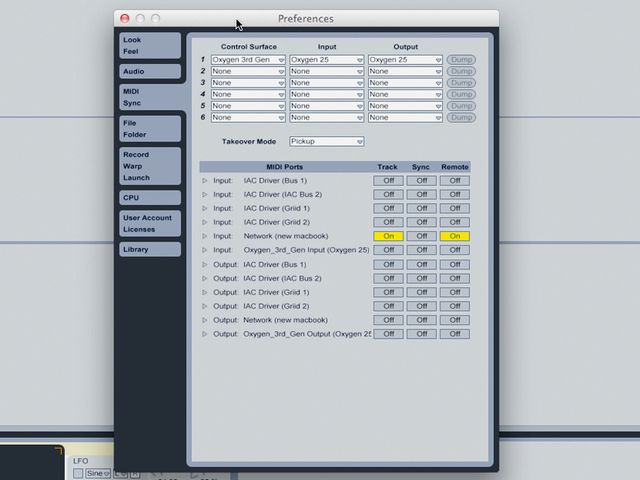Screen dimensions: 640x480
Task: Click Dump button in row 5
Action: 461,106
